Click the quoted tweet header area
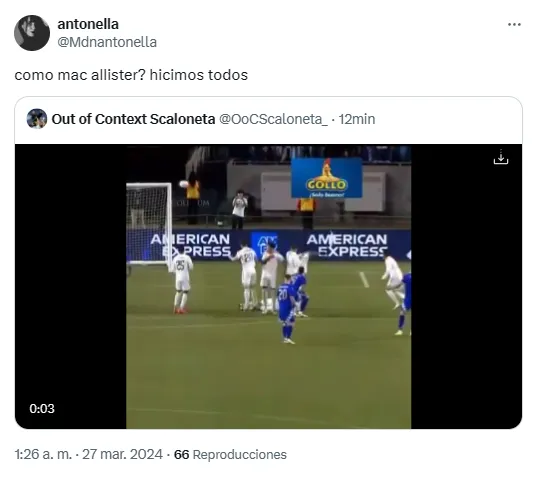This screenshot has width=537, height=477. click(x=268, y=120)
